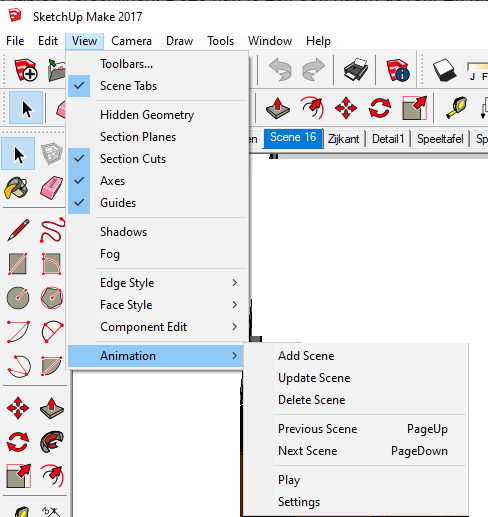
Task: Open the Camera menu
Action: (131, 41)
